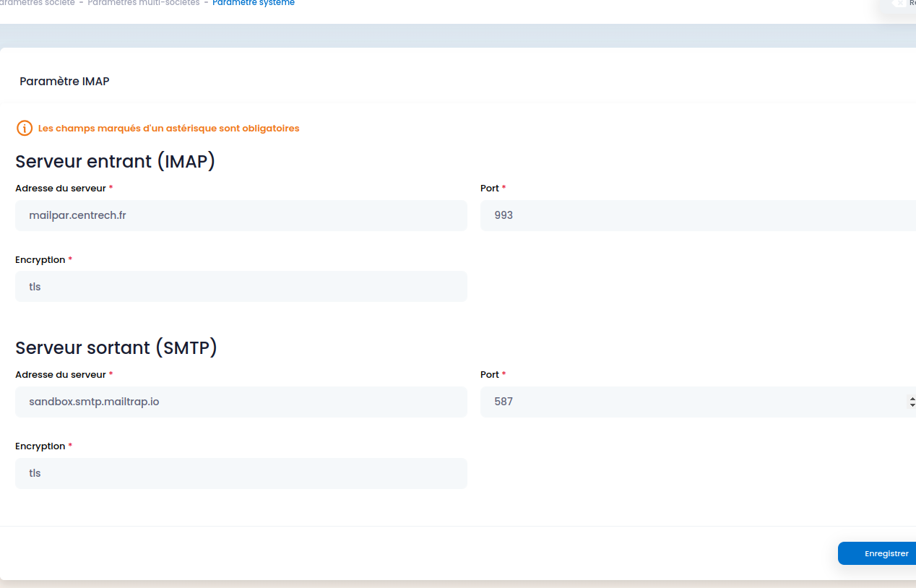Click the Adresse du serveur label under SMTP

tap(61, 375)
